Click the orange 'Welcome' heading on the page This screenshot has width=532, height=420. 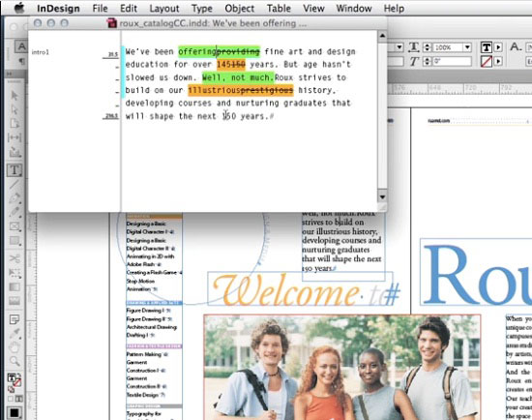pos(286,291)
